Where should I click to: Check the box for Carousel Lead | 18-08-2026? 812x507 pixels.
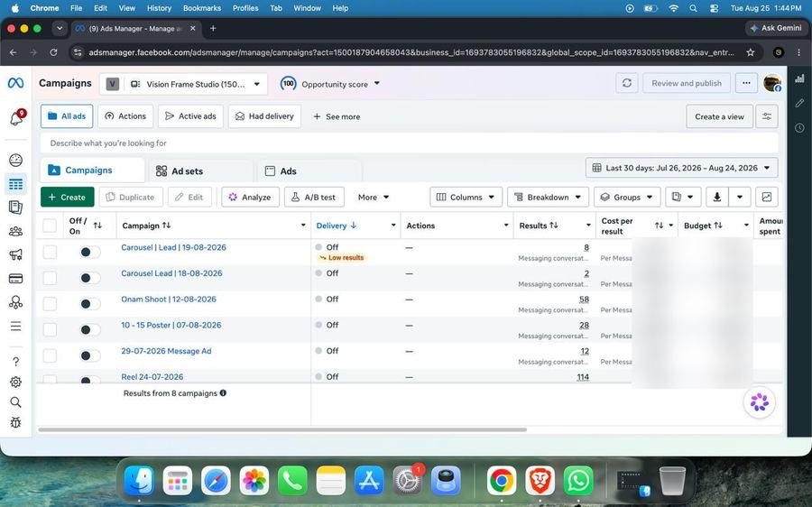pos(50,278)
